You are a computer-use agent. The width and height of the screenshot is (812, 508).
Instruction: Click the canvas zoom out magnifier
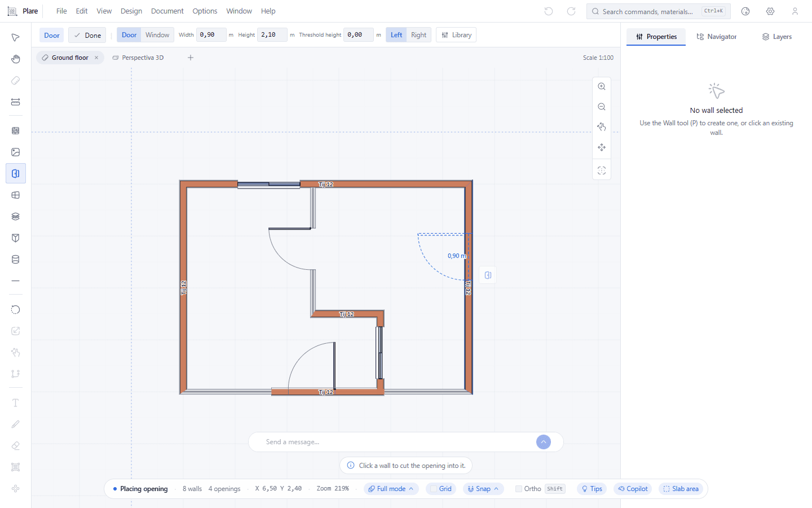tap(602, 107)
